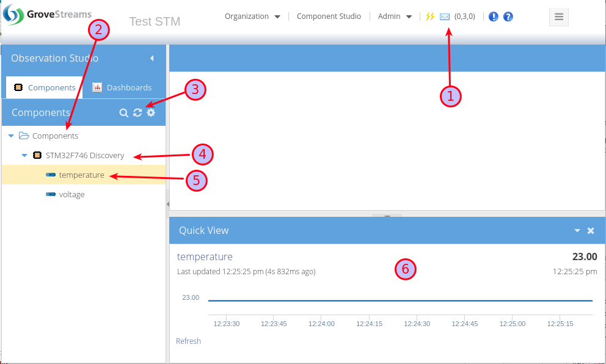Open the help question mark icon
The height and width of the screenshot is (364, 606).
coord(508,16)
